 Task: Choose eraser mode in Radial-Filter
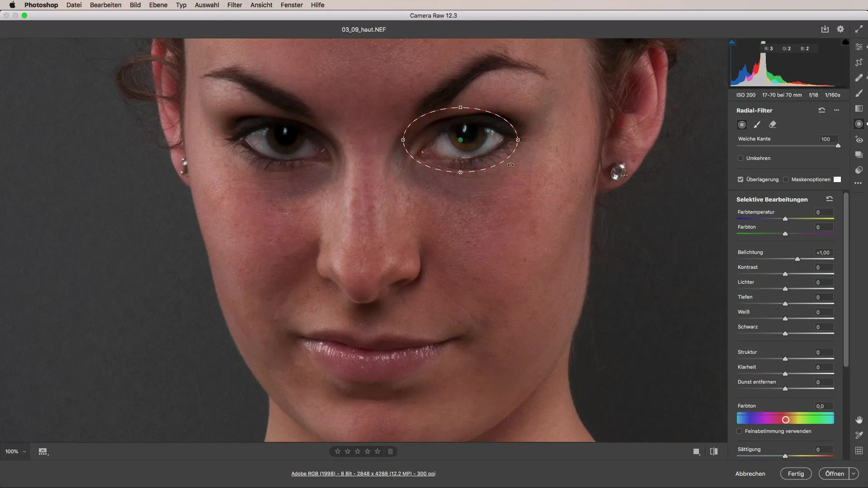pos(773,124)
